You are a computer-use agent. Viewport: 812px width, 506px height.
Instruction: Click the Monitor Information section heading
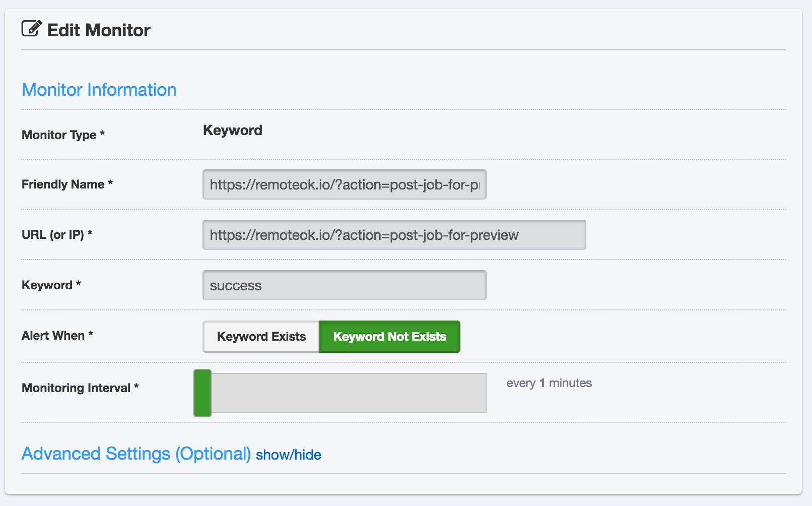[x=99, y=90]
